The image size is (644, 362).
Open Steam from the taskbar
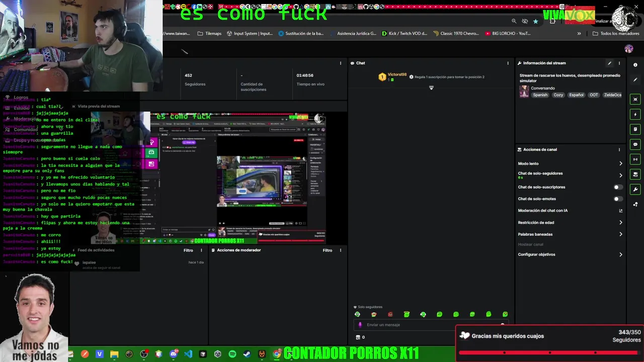[247, 354]
